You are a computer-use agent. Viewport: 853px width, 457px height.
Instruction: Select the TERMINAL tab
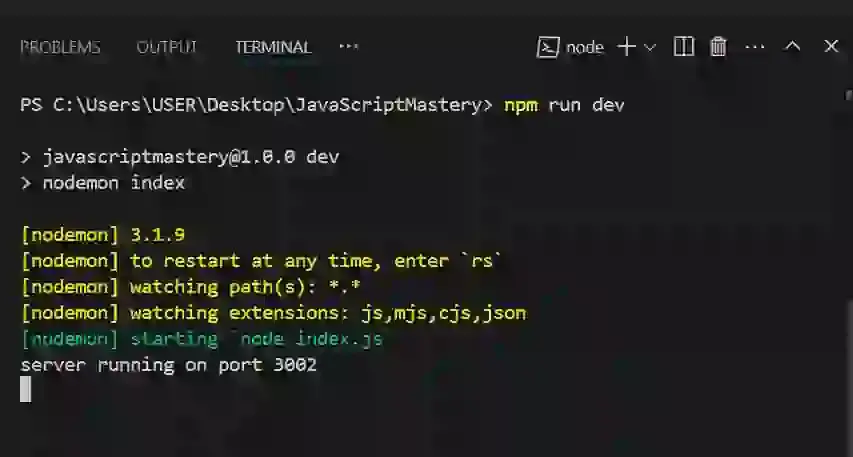tap(273, 47)
